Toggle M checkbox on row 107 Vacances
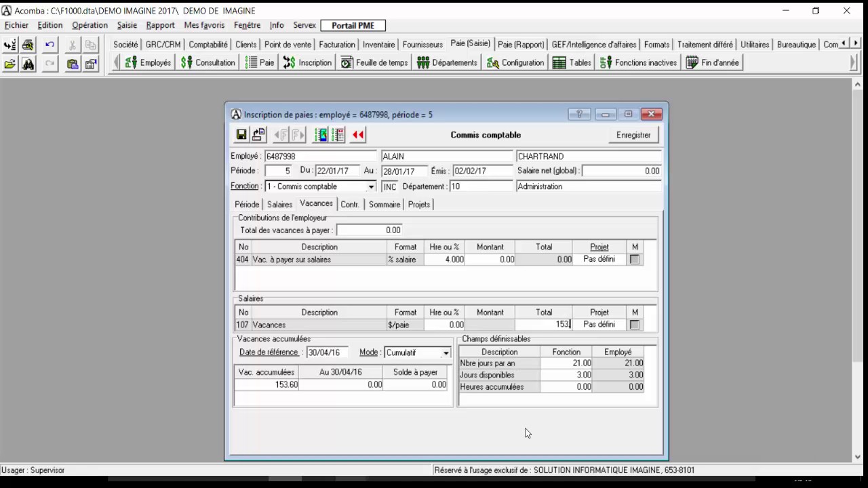Image resolution: width=868 pixels, height=488 pixels. 635,325
